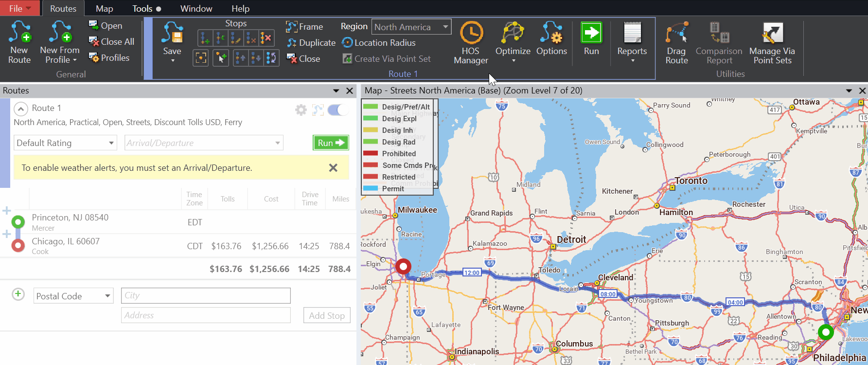Click the insert stop plus above Princeton
The height and width of the screenshot is (365, 868).
click(x=6, y=211)
